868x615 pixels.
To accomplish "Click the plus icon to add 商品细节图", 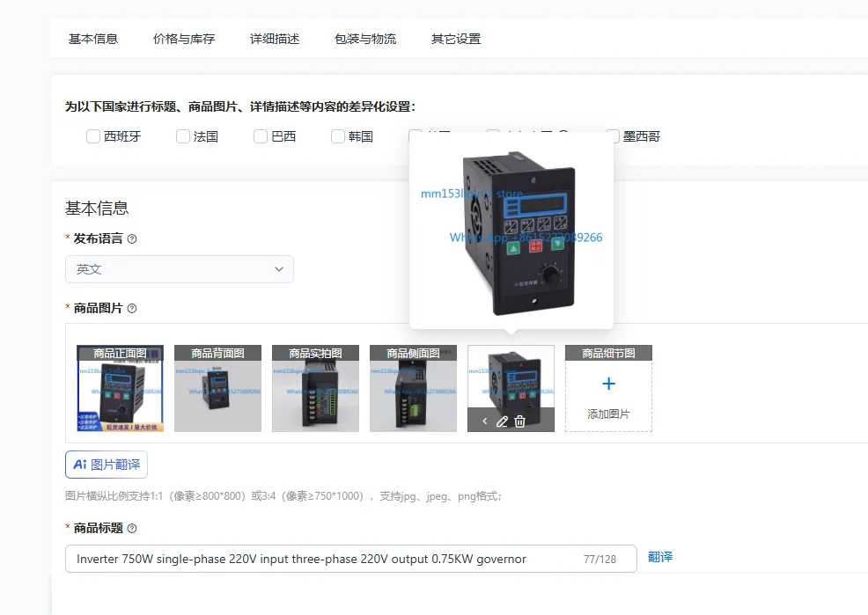I will click(x=608, y=384).
